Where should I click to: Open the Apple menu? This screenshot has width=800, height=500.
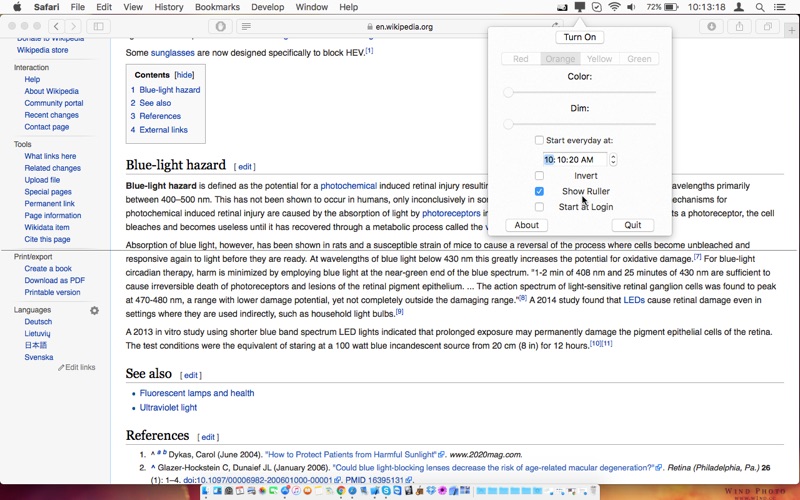point(17,7)
